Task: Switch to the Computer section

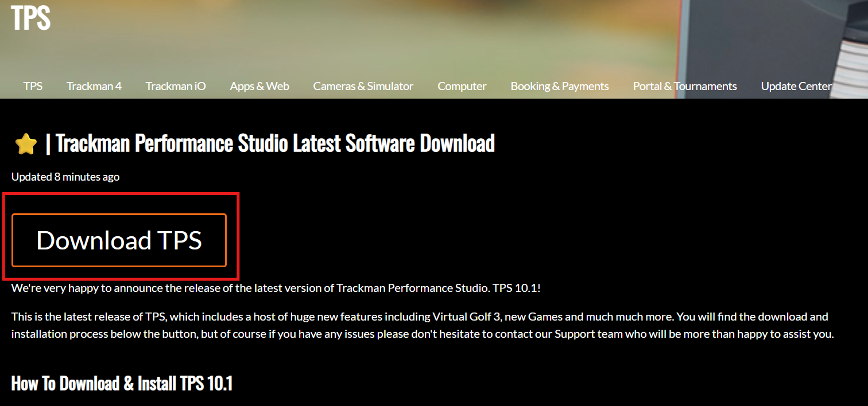Action: tap(462, 86)
